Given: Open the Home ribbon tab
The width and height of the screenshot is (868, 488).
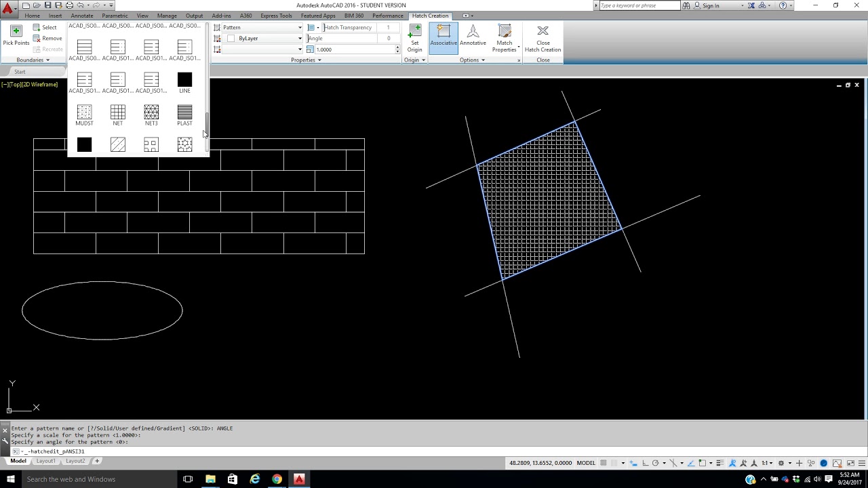Looking at the screenshot, I should (32, 16).
